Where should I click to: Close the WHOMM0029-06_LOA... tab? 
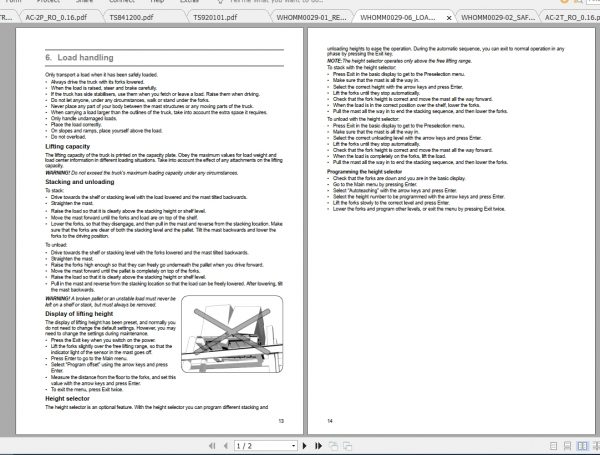coord(449,18)
